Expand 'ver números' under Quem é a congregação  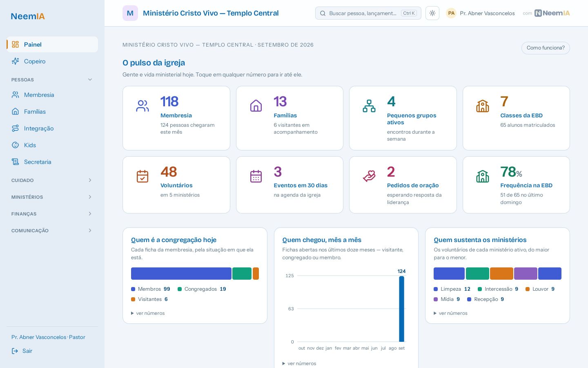point(148,313)
